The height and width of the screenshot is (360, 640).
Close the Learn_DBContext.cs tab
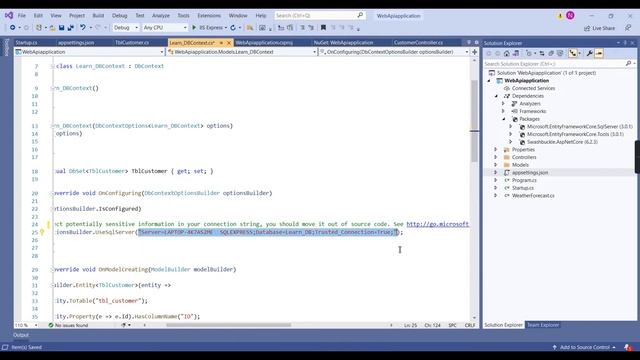tap(229, 42)
